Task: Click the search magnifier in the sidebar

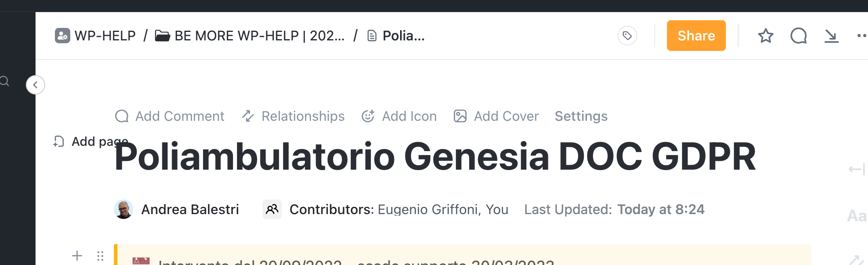Action: [4, 81]
